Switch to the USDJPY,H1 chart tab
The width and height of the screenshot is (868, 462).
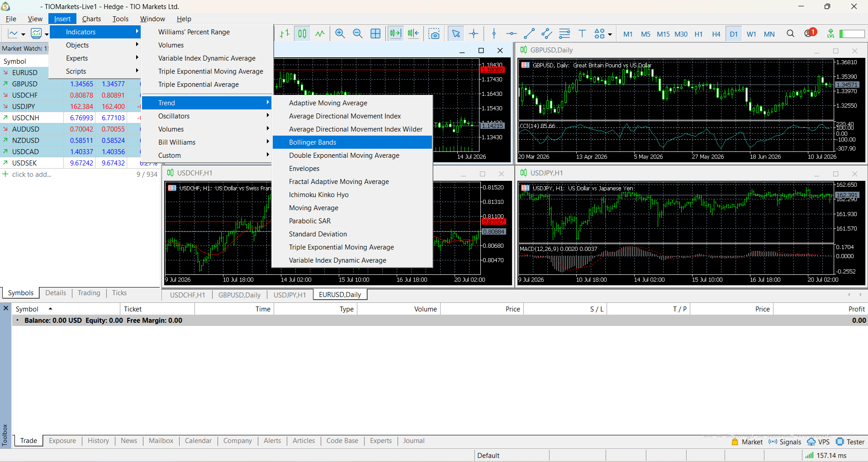click(289, 295)
